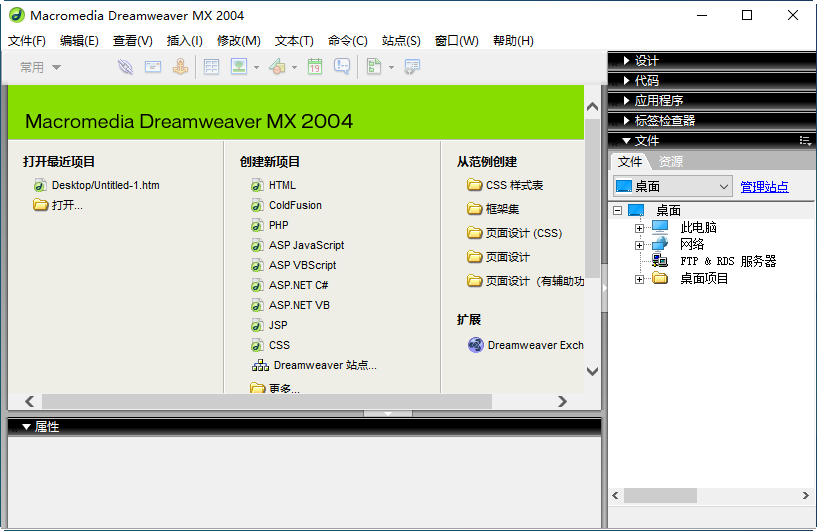This screenshot has width=817, height=531.
Task: Open the 命令(C) menu
Action: (x=348, y=41)
